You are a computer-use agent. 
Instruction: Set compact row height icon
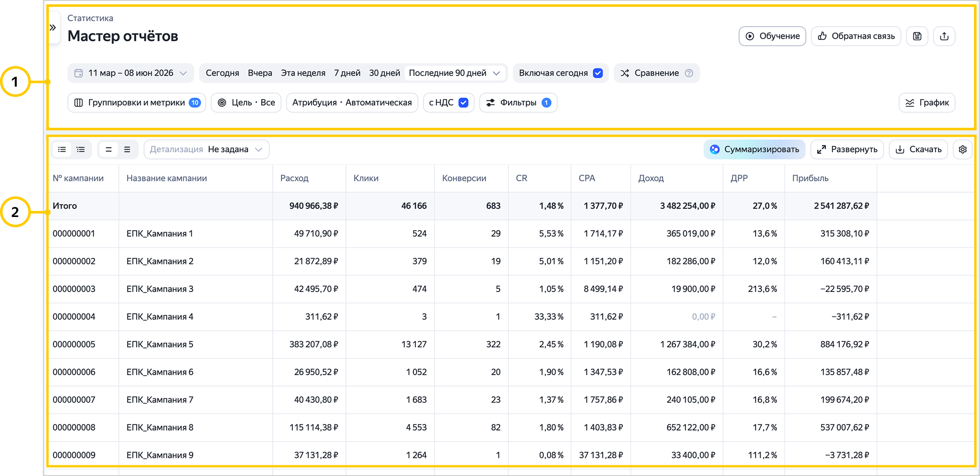point(108,150)
